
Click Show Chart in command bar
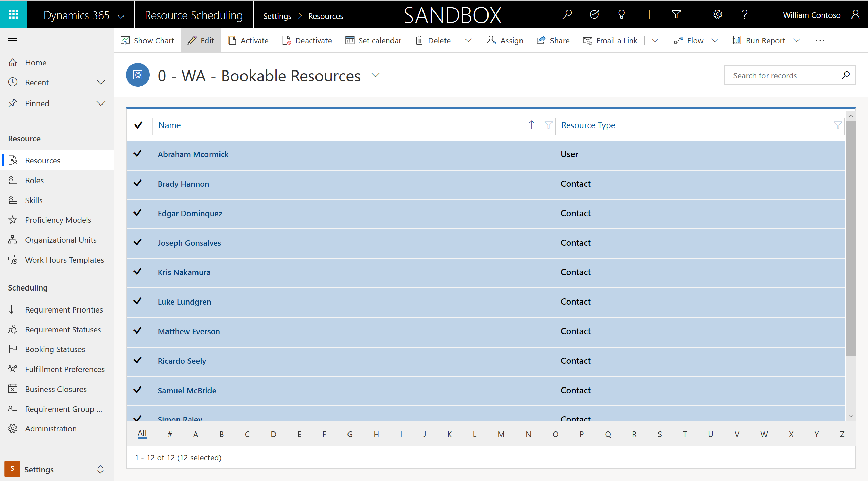[148, 41]
